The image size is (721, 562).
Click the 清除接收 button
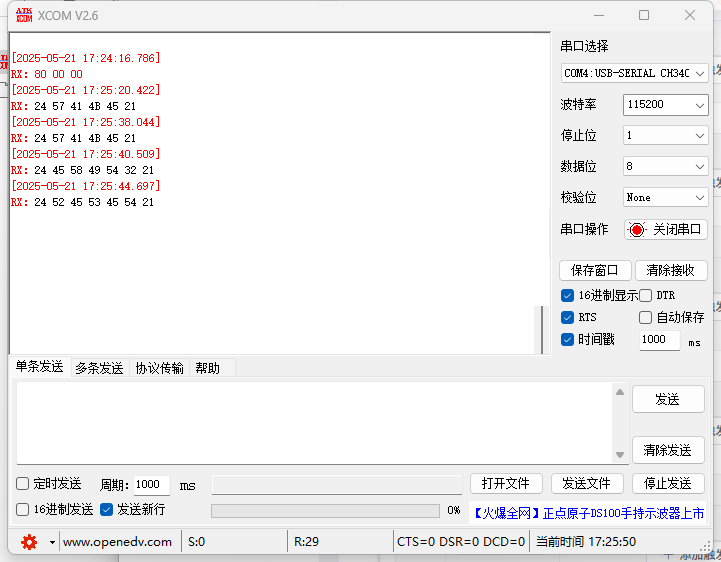671,270
